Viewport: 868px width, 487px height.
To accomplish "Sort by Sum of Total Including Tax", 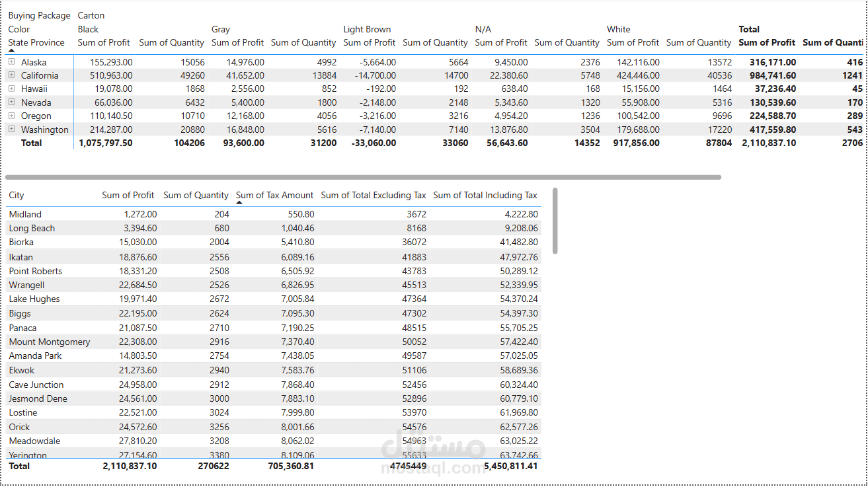I will [x=485, y=195].
